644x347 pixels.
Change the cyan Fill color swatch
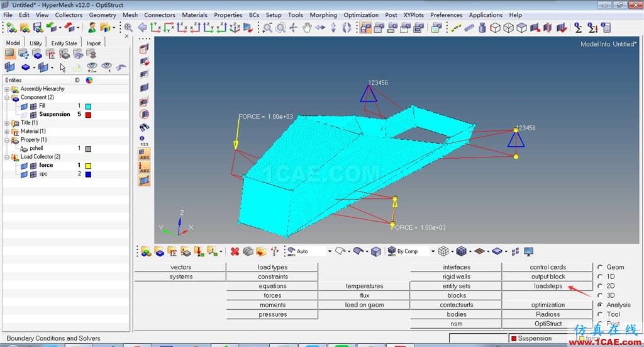tap(88, 106)
